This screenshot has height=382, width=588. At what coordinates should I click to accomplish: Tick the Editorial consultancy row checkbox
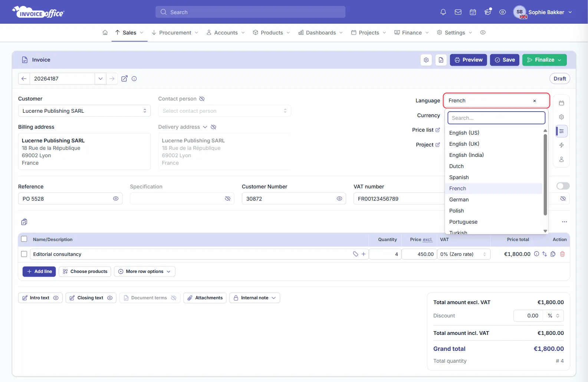24,254
